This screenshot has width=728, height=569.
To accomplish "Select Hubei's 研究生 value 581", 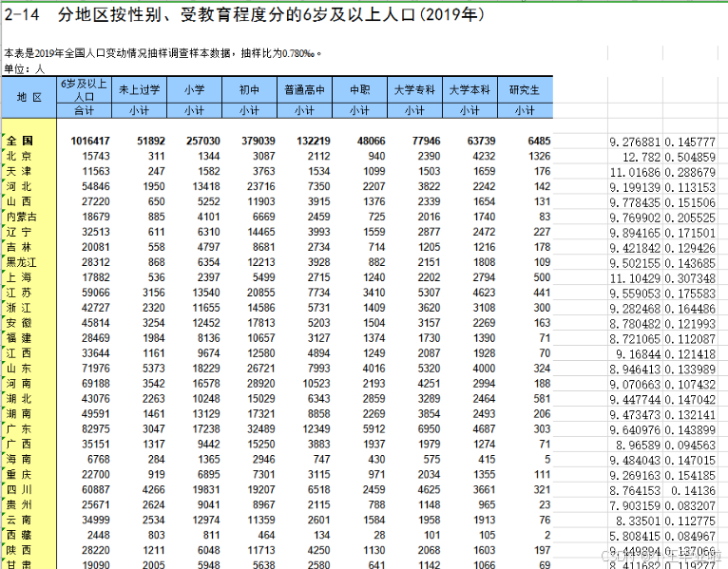I will [542, 399].
